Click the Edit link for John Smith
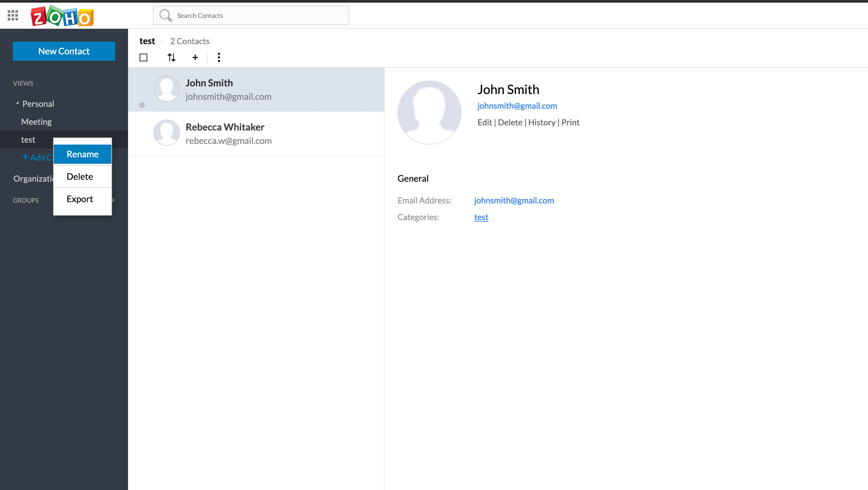 (485, 122)
